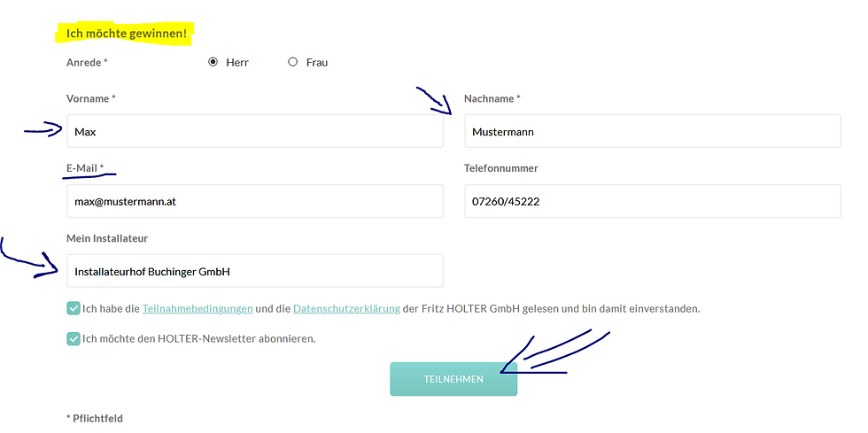Click the Mein Installateur text field
Screen dimensions: 868x433
pos(255,271)
